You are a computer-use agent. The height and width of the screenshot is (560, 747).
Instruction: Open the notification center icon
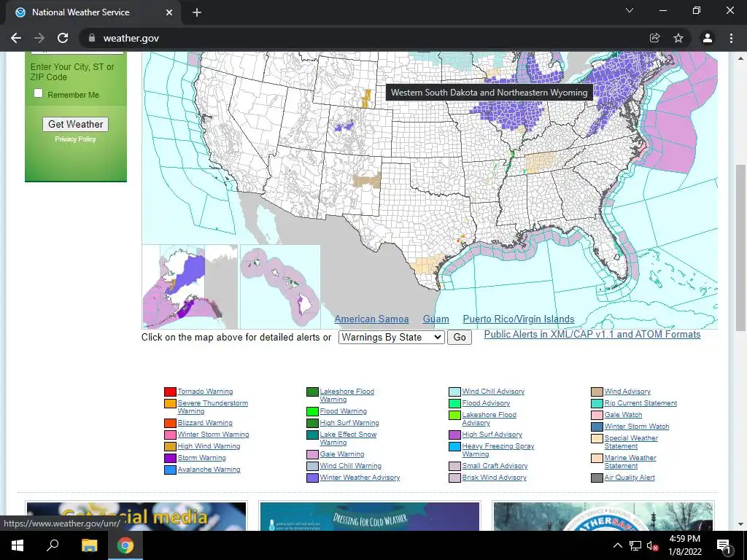coord(723,545)
